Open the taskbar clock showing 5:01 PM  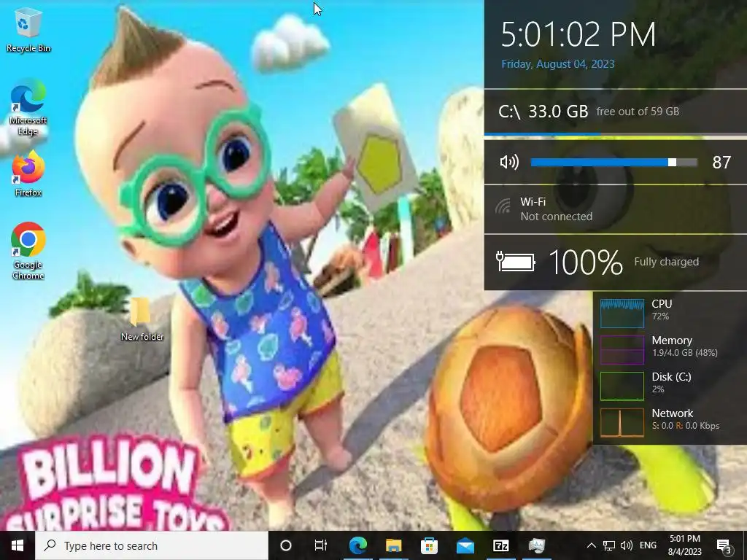[x=685, y=545]
